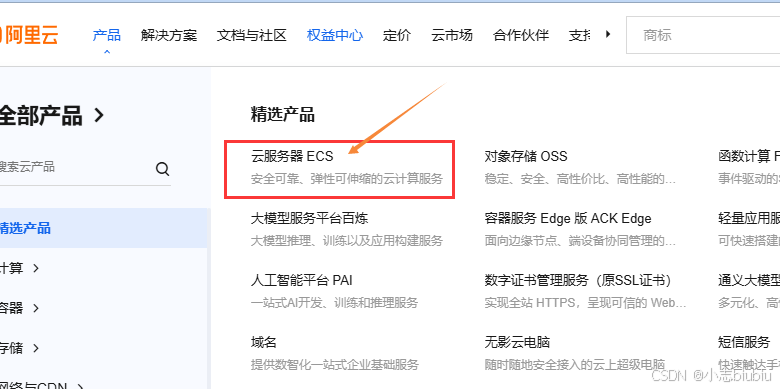Open 数字证书管理服务 (原SSL证书)
Screen dimensions: 780x389
pyautogui.click(x=578, y=280)
